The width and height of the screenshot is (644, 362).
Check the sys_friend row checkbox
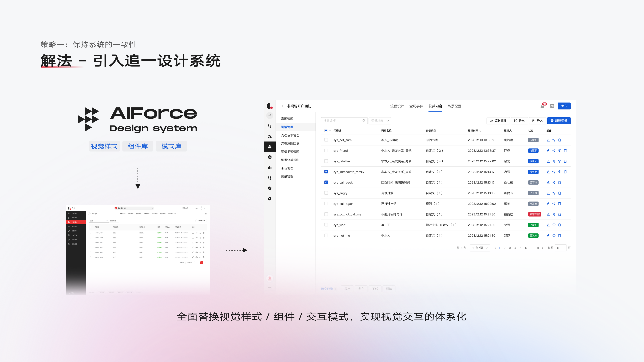coord(326,150)
